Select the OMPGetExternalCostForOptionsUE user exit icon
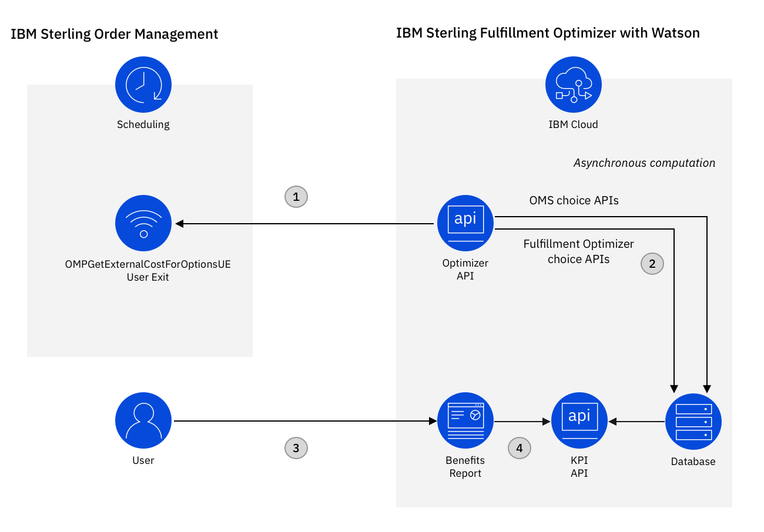The height and width of the screenshot is (532, 764). click(143, 223)
